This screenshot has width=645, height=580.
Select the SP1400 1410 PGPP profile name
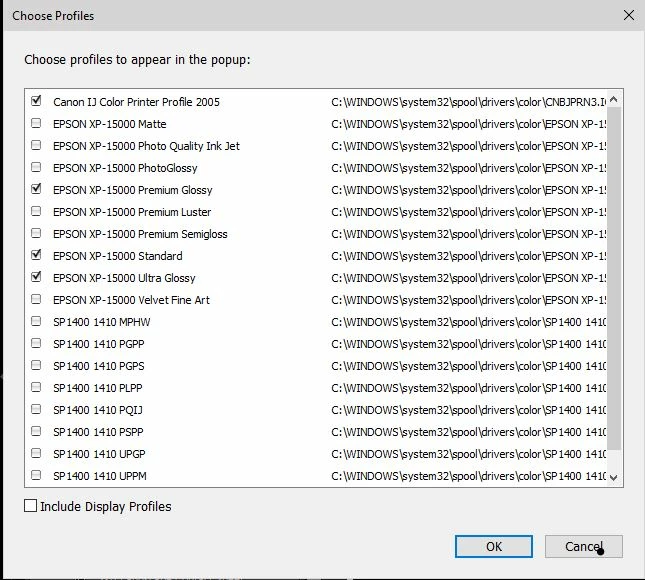pyautogui.click(x=99, y=344)
